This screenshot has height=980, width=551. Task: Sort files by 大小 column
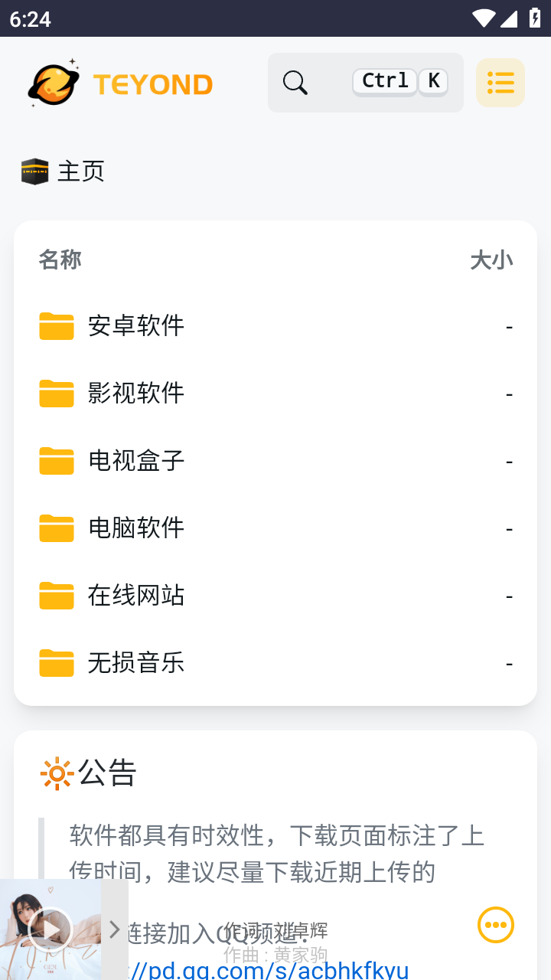pos(491,260)
